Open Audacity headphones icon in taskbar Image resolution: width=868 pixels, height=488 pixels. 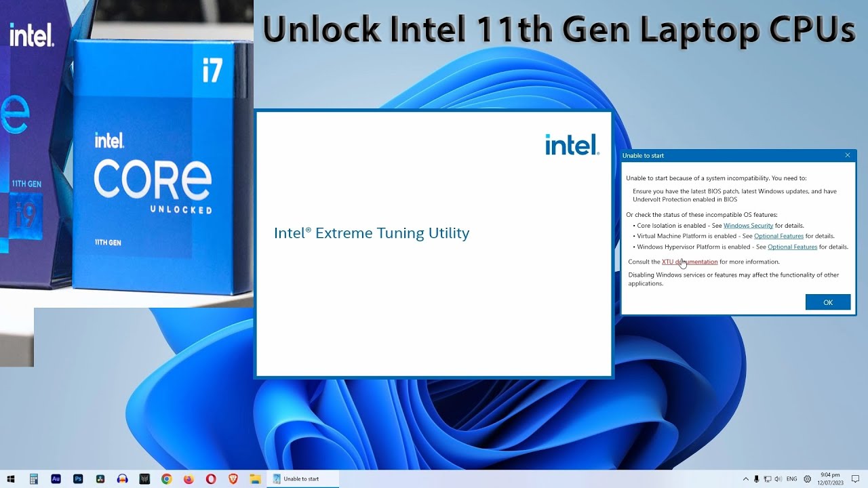pyautogui.click(x=122, y=479)
